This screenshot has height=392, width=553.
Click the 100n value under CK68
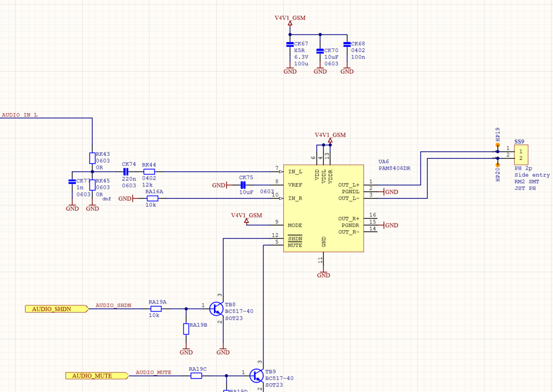coord(358,57)
